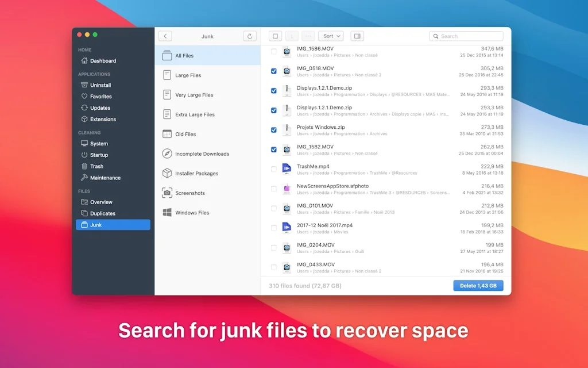Screen dimensions: 588x368
Task: Toggle the preview sidebar panel icon
Action: pos(357,36)
